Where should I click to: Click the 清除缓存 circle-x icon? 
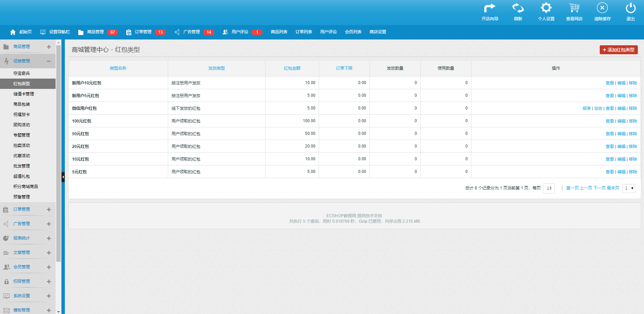click(x=602, y=8)
